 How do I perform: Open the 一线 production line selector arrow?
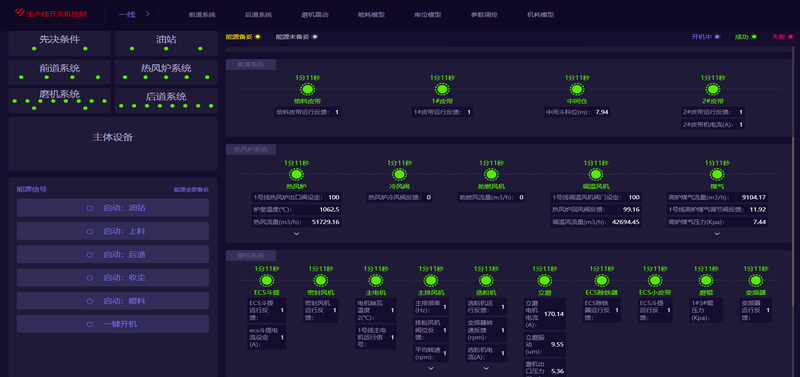coord(147,14)
